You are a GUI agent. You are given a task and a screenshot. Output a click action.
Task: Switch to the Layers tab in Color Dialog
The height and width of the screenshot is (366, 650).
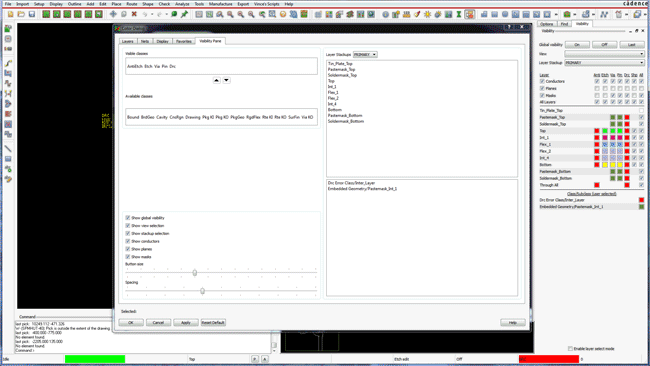pos(128,41)
